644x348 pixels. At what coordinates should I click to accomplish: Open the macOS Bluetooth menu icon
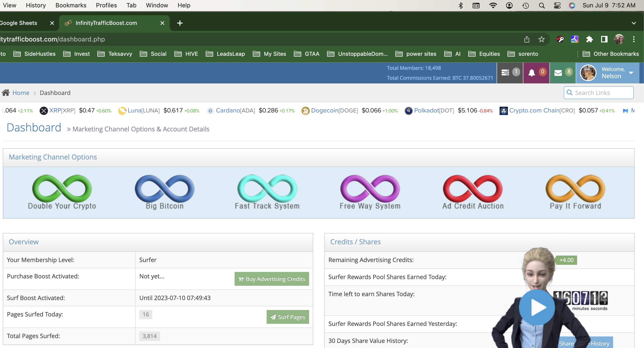[460, 6]
